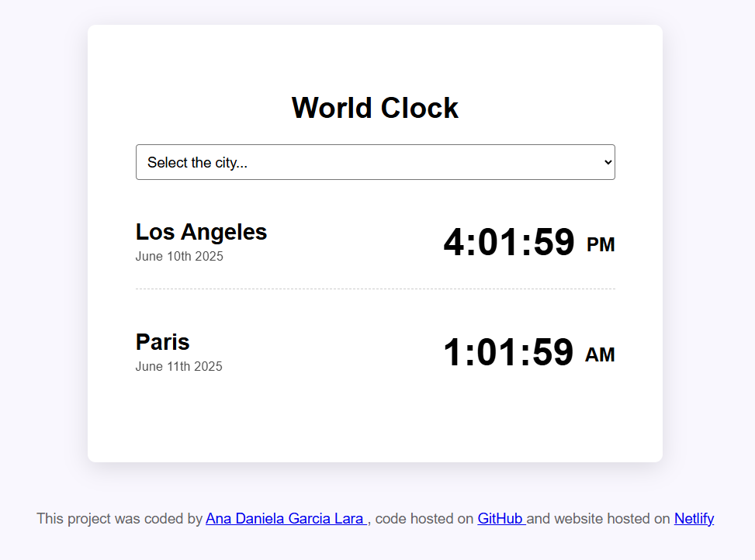Select the Los Angeles city label
This screenshot has height=560, width=755.
pyautogui.click(x=201, y=231)
